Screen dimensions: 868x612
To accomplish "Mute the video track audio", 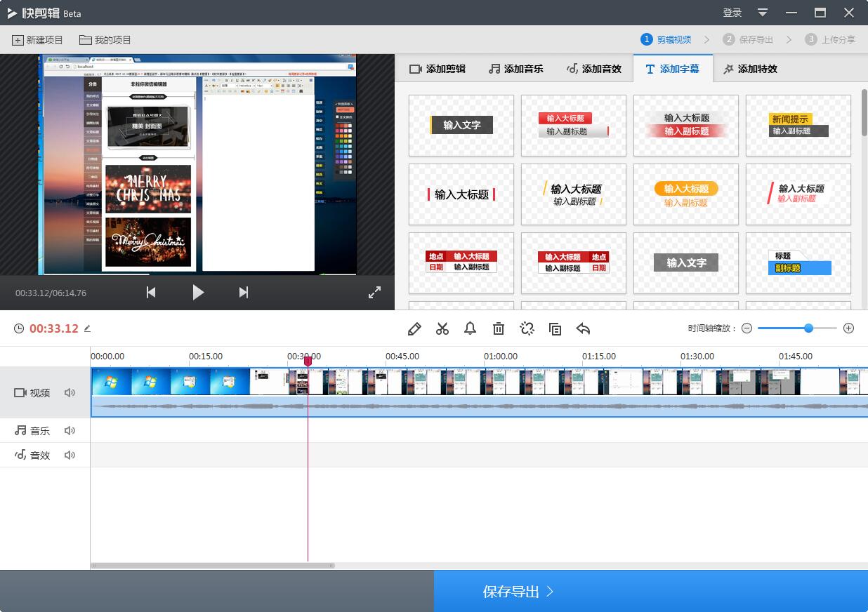I will tap(70, 393).
